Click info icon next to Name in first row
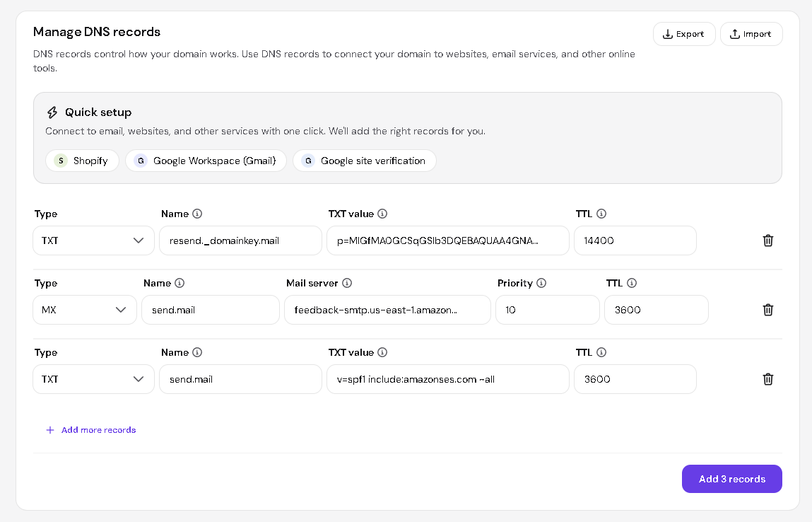Image resolution: width=812 pixels, height=522 pixels. (x=197, y=214)
